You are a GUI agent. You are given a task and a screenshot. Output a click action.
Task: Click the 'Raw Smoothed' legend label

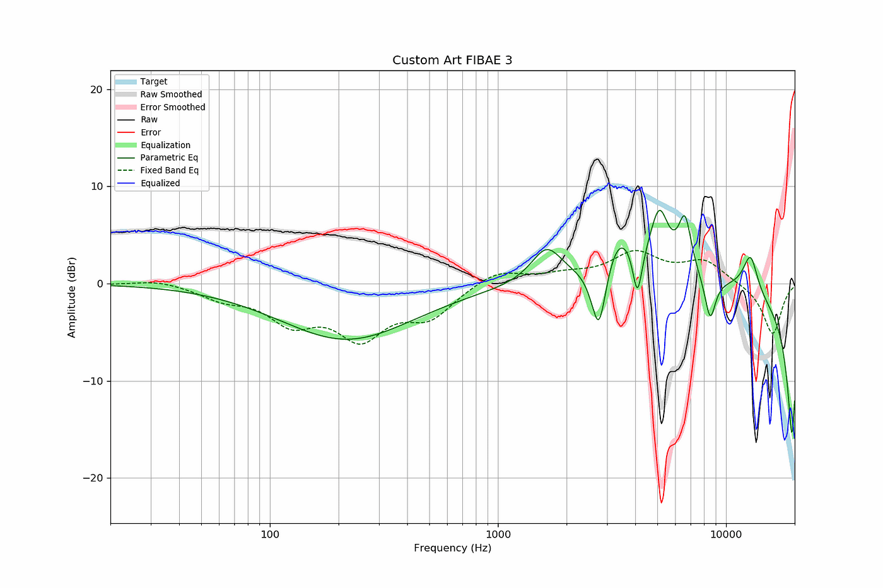coord(171,95)
